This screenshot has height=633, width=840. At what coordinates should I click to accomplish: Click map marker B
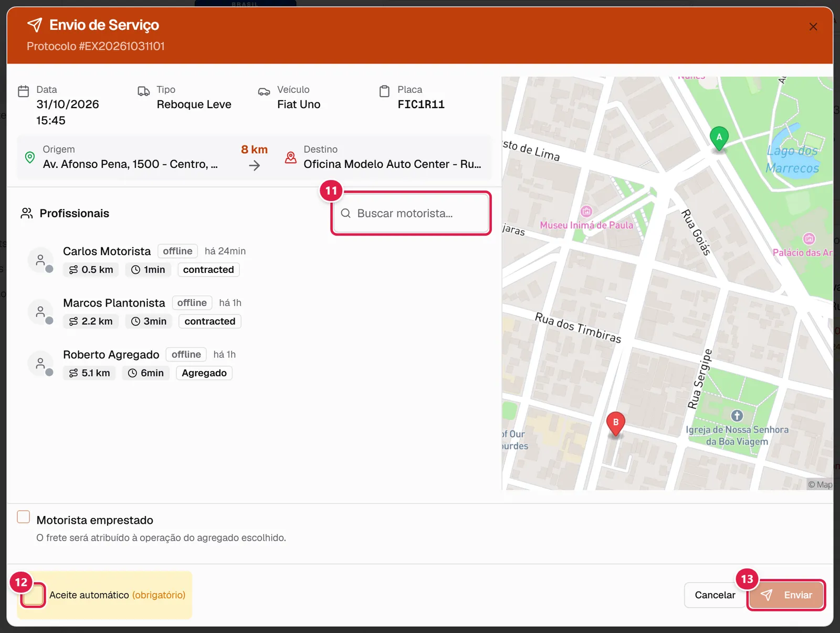point(616,423)
